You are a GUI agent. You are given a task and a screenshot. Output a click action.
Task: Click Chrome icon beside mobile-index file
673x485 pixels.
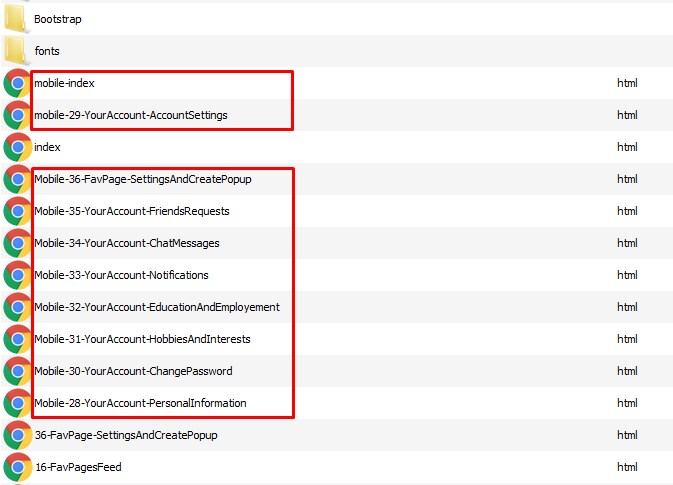pyautogui.click(x=17, y=83)
